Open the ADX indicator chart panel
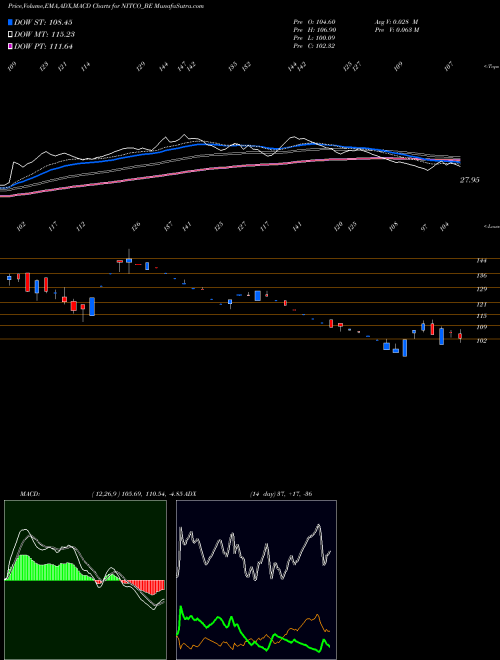 coord(256,580)
